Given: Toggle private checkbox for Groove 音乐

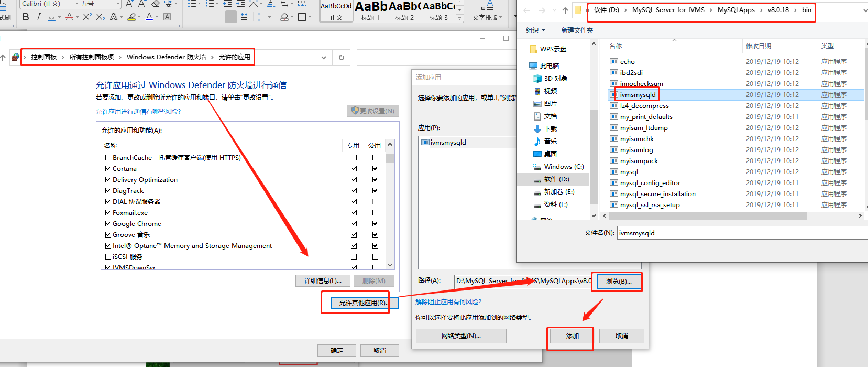Looking at the screenshot, I should pyautogui.click(x=354, y=235).
